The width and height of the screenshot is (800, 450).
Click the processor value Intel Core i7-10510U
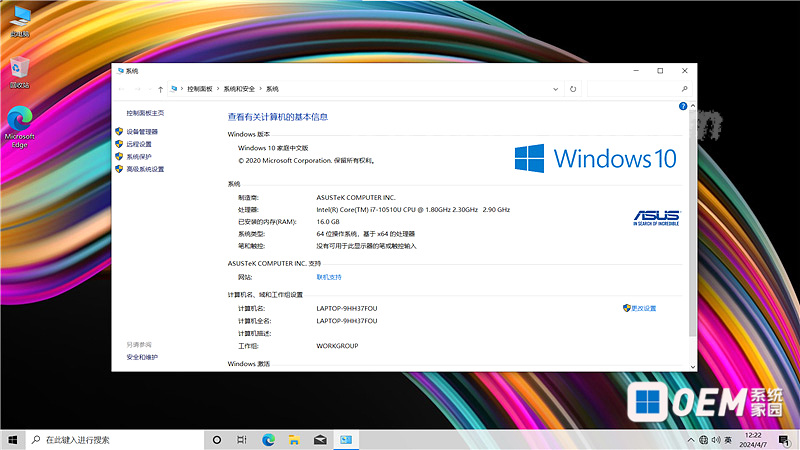[413, 210]
